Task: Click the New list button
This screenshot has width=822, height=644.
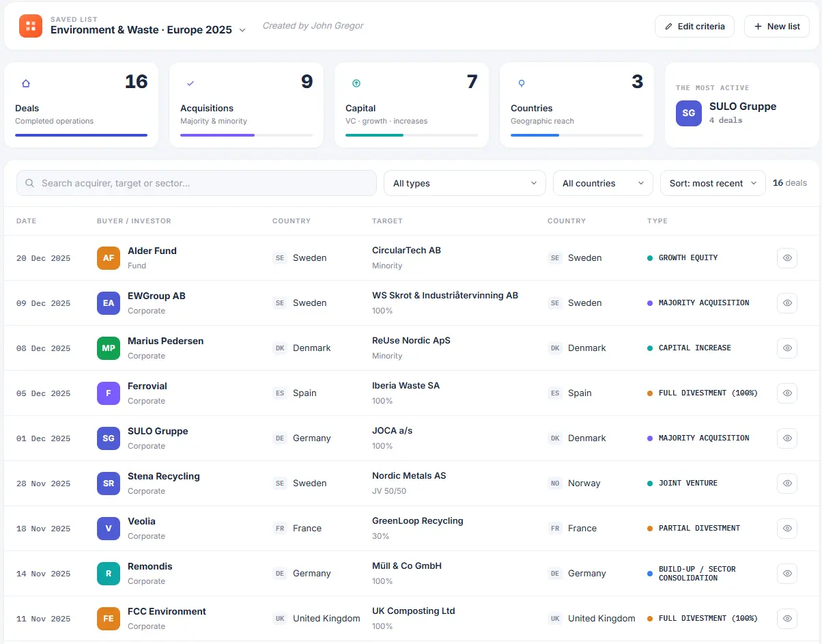Action: coord(777,26)
